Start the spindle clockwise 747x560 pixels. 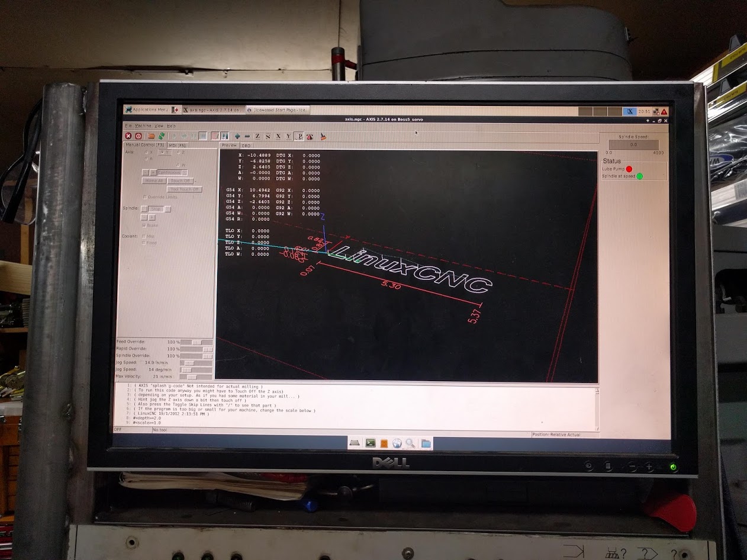pyautogui.click(x=168, y=209)
